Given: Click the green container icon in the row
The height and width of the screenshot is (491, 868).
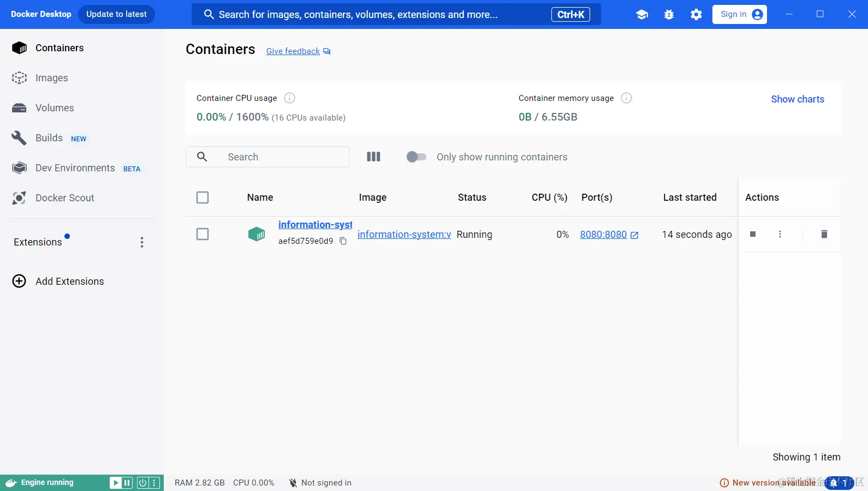Looking at the screenshot, I should 257,235.
